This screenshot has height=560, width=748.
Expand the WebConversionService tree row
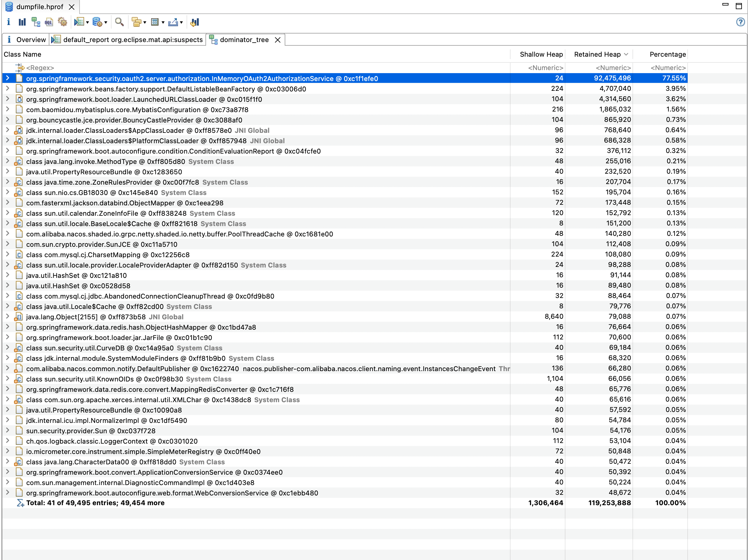pos(7,493)
